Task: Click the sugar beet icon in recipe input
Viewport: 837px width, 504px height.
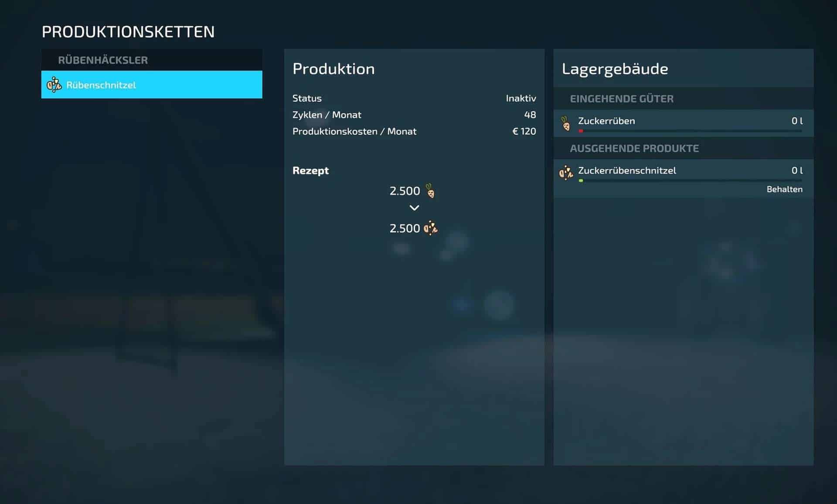Action: 430,191
